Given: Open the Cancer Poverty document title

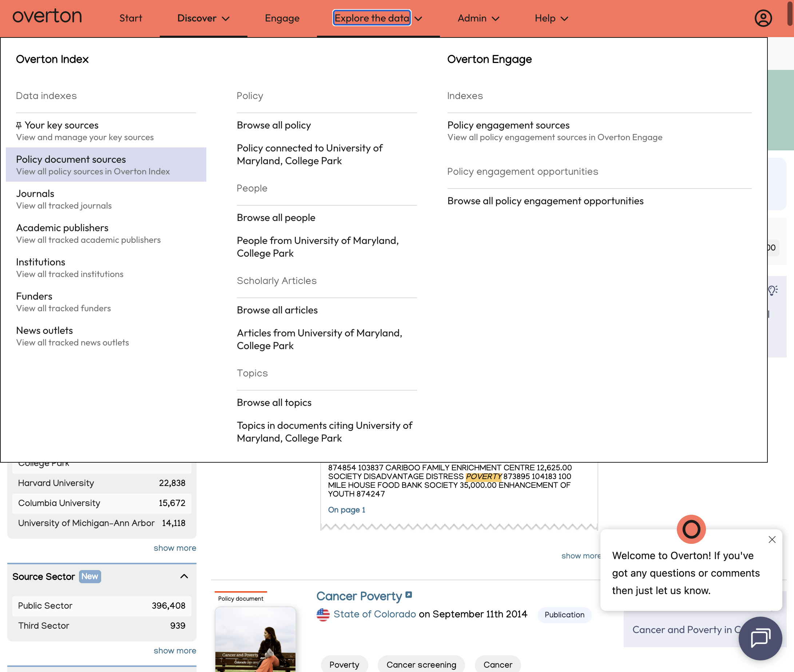Looking at the screenshot, I should (359, 596).
